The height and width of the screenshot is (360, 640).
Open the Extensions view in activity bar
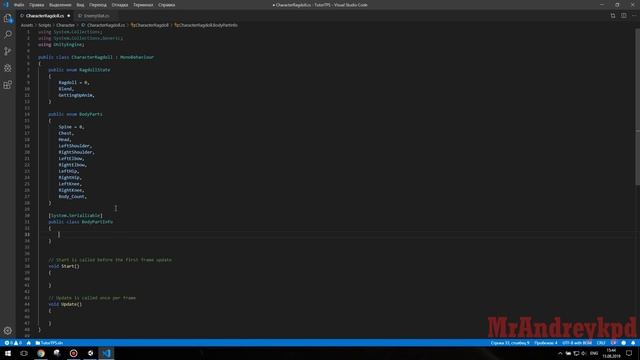pyautogui.click(x=8, y=85)
